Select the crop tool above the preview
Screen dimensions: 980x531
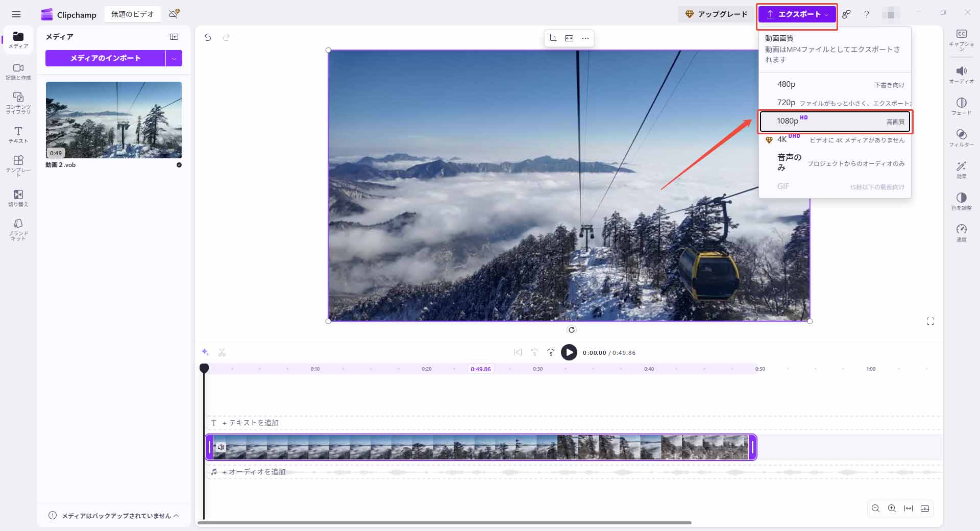pyautogui.click(x=552, y=38)
